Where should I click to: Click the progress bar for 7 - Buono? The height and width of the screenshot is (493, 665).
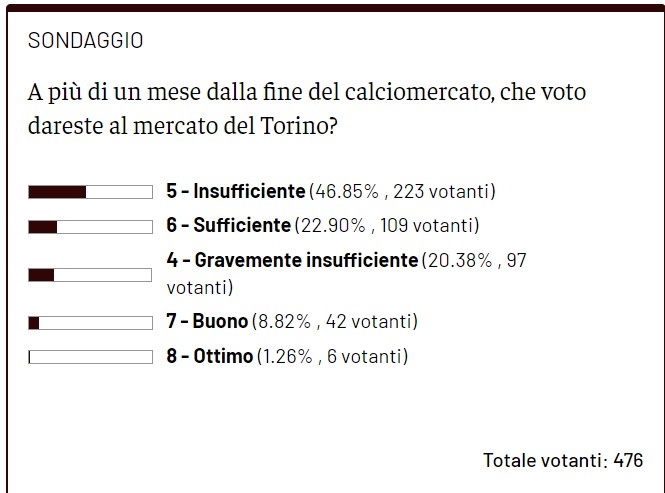pos(90,322)
